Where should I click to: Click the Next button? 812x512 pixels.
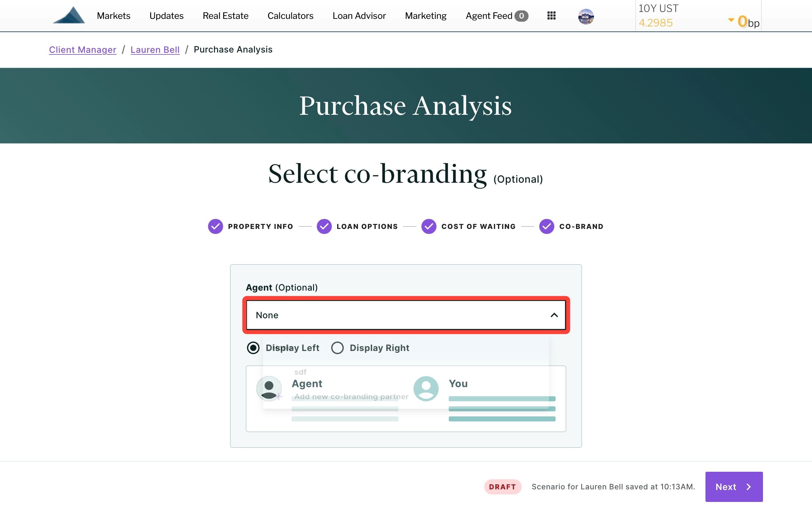(x=734, y=487)
